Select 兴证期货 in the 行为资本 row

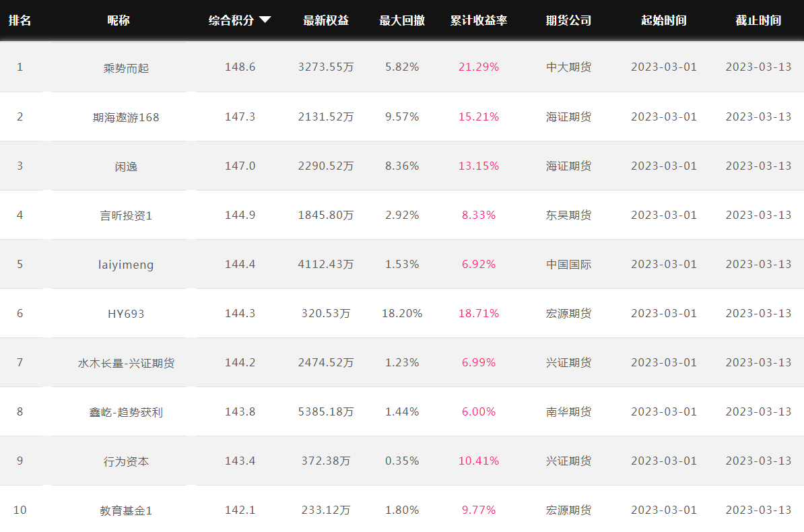coord(568,461)
